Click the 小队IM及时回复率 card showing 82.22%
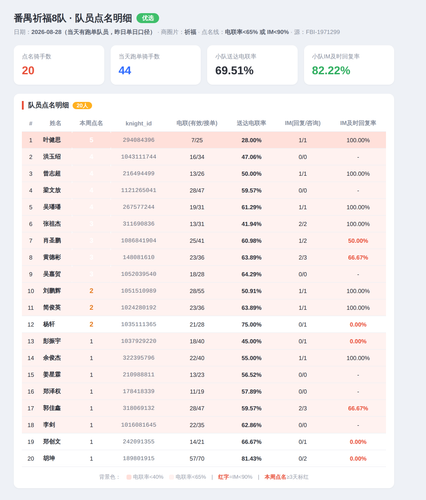The width and height of the screenshot is (426, 500). (x=349, y=65)
